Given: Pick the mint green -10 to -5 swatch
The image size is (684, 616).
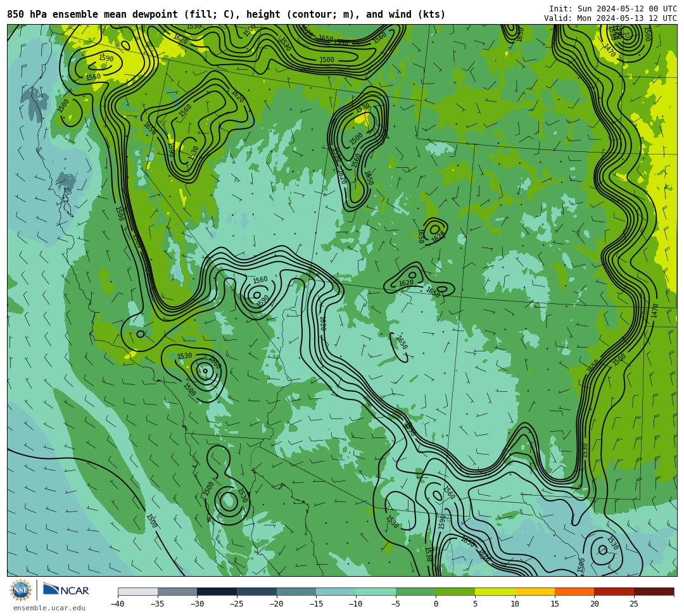Looking at the screenshot, I should 376,591.
